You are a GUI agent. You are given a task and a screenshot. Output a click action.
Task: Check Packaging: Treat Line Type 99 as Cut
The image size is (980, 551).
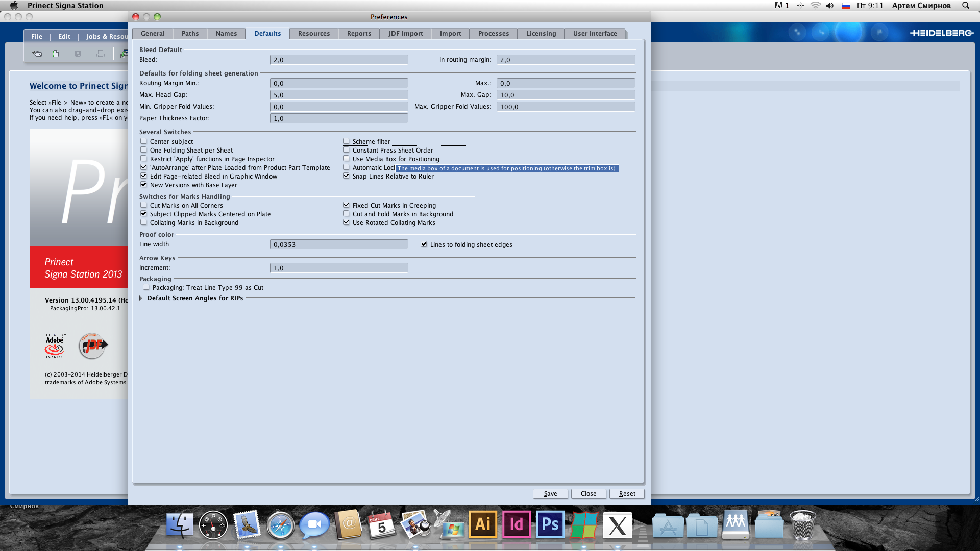click(146, 287)
